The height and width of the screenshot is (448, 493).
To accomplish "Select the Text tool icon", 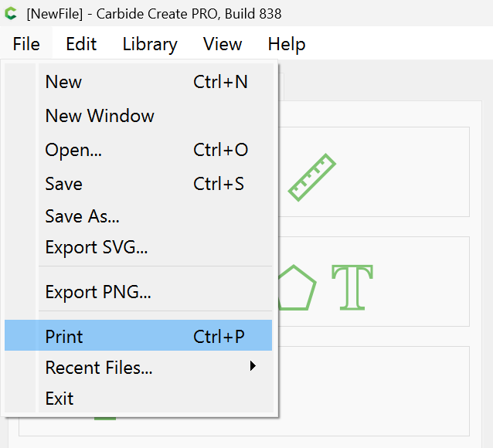I will [352, 287].
